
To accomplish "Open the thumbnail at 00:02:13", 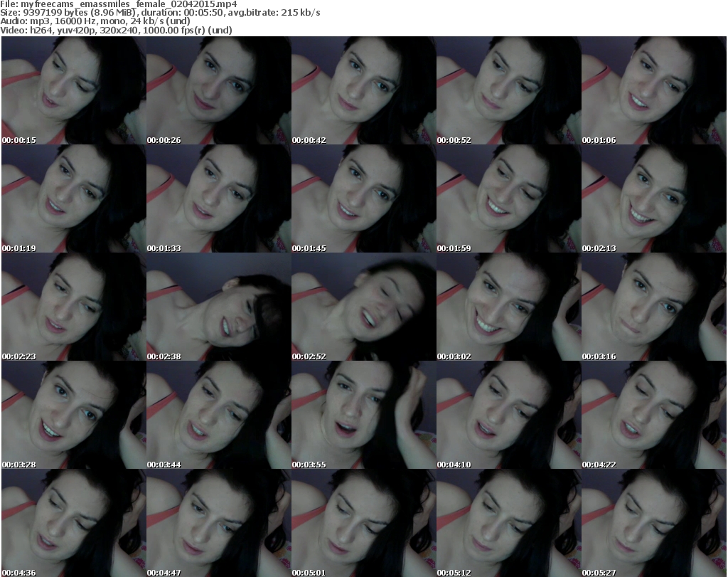I will (x=653, y=198).
